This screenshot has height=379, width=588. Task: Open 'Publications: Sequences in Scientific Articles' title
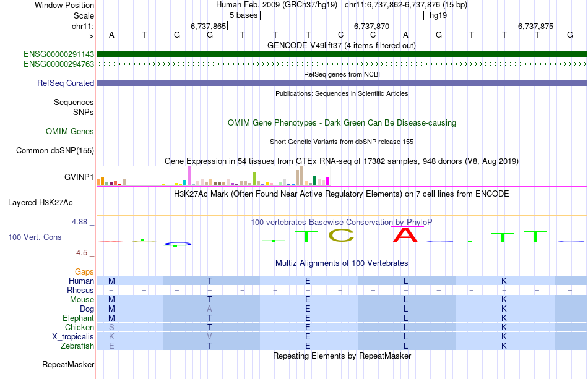(x=342, y=93)
